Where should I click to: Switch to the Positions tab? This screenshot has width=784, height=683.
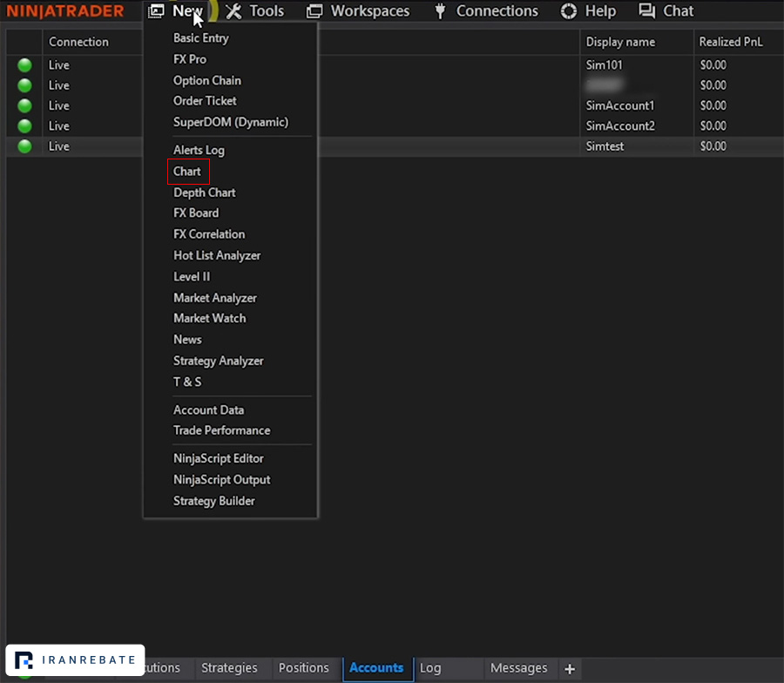303,668
